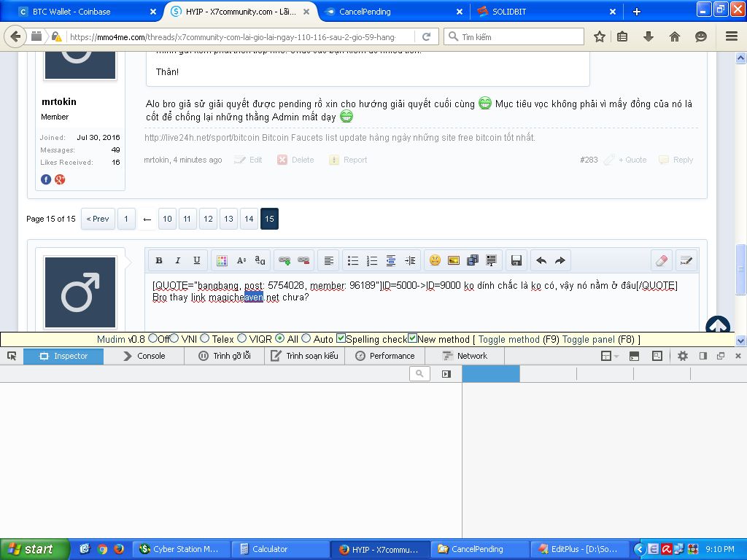
Task: Save draft with floppy disk icon
Action: coord(516,260)
